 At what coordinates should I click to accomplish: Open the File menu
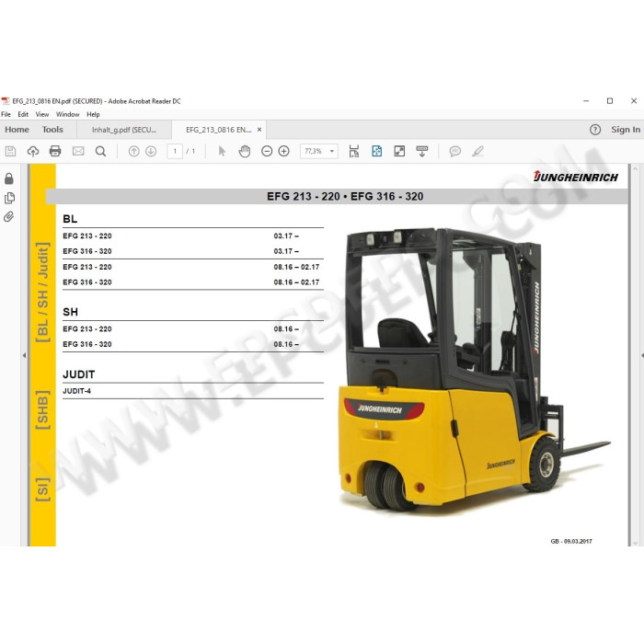[x=6, y=115]
